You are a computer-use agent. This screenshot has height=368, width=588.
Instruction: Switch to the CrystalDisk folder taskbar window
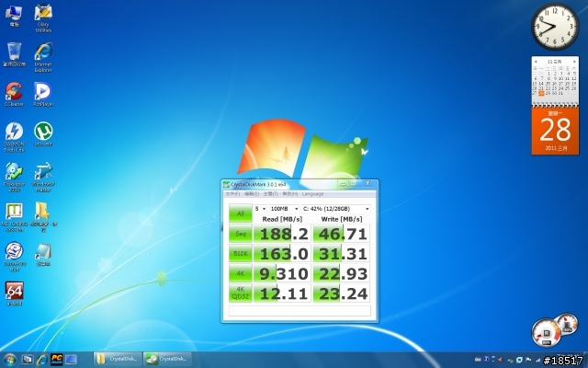pyautogui.click(x=118, y=360)
